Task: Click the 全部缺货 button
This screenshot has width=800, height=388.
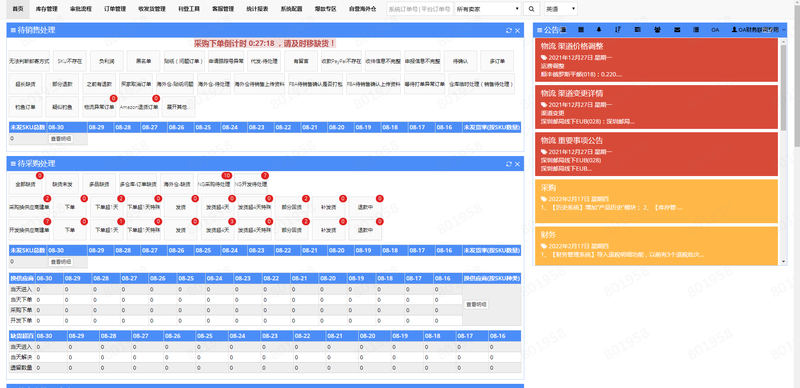Action: tap(26, 184)
